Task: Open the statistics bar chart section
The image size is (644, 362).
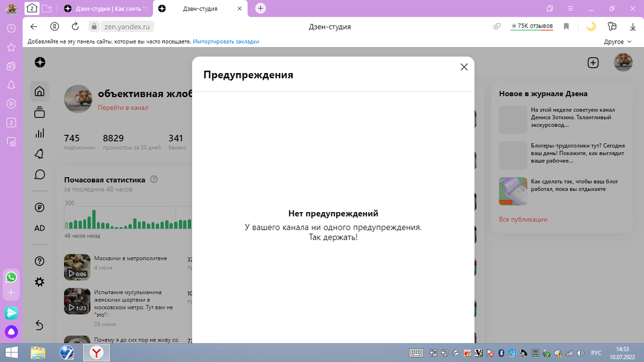Action: tap(40, 133)
